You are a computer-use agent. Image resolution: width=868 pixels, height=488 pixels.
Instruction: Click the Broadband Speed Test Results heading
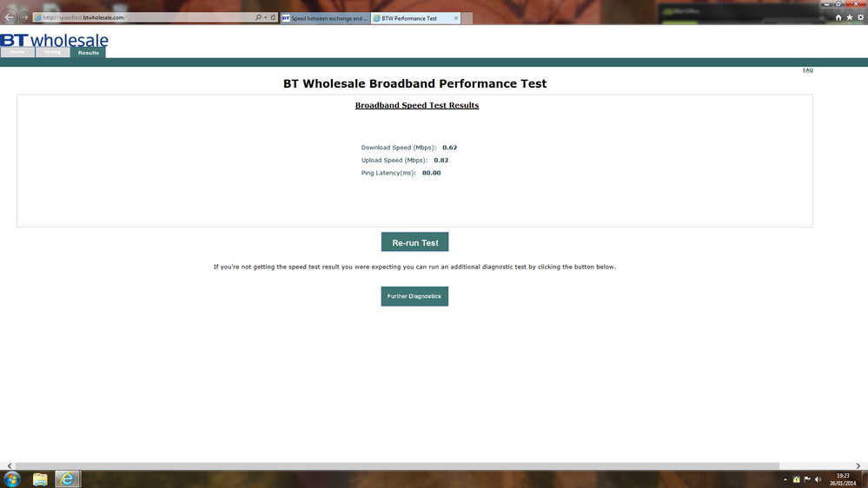417,105
